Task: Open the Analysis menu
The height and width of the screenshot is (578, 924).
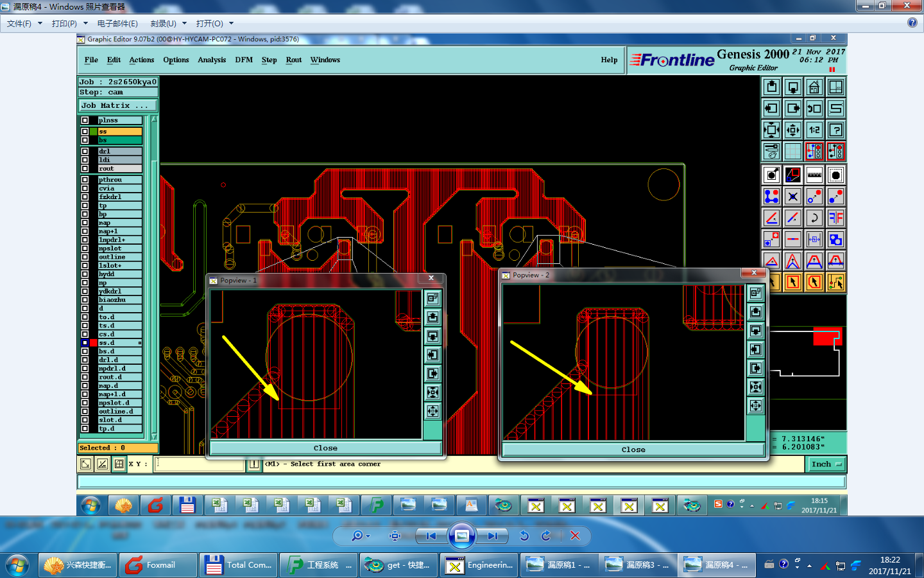Action: coord(212,60)
